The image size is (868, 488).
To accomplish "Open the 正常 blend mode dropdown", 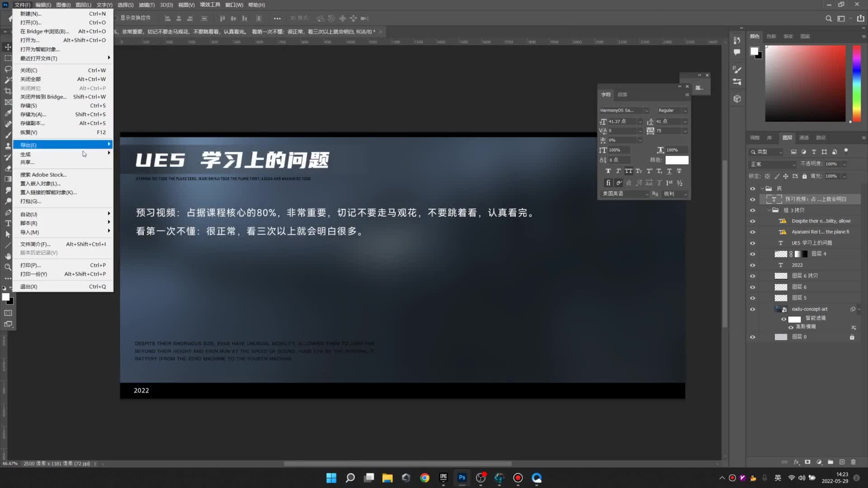I will [x=773, y=164].
